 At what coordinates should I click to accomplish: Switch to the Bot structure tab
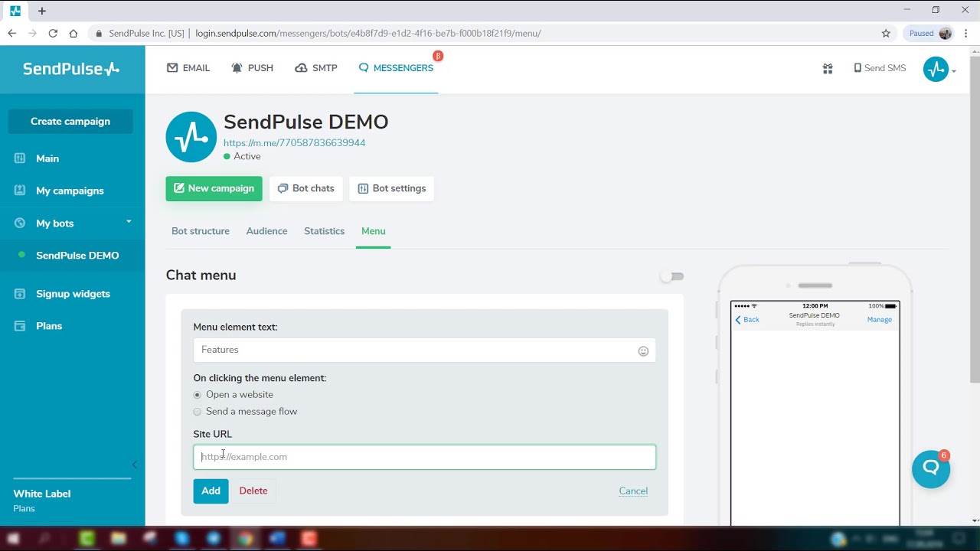[x=201, y=231]
